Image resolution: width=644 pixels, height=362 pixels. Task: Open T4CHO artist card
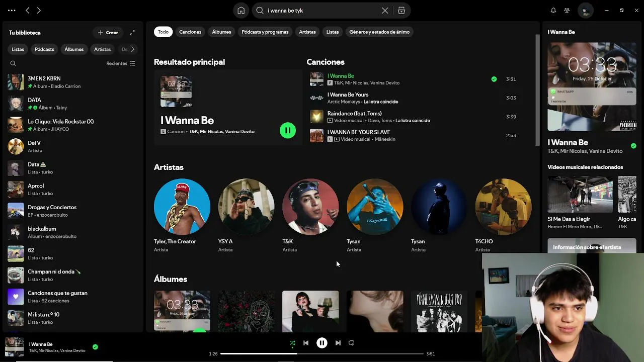503,215
